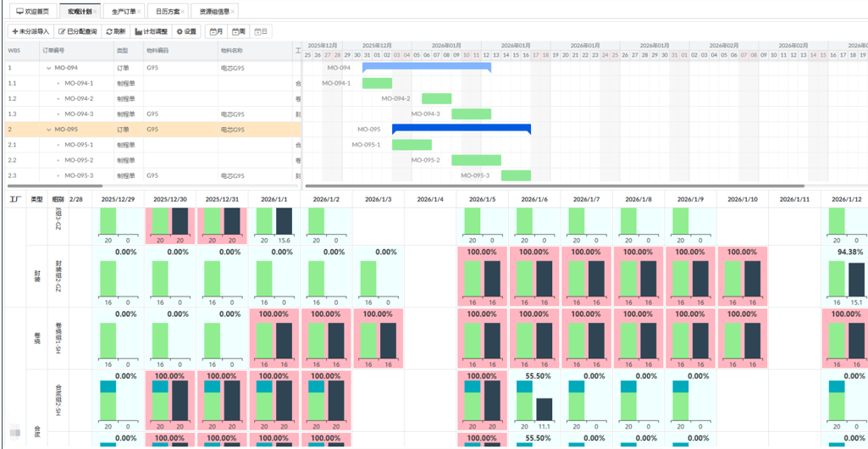Open 已分配查询 allocated query
The image size is (868, 449).
[x=78, y=31]
